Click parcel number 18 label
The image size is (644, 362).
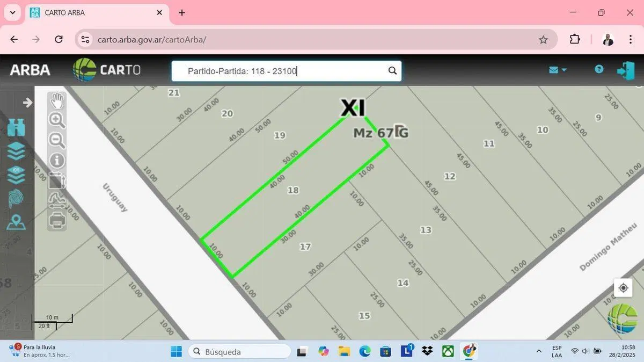[x=293, y=190]
